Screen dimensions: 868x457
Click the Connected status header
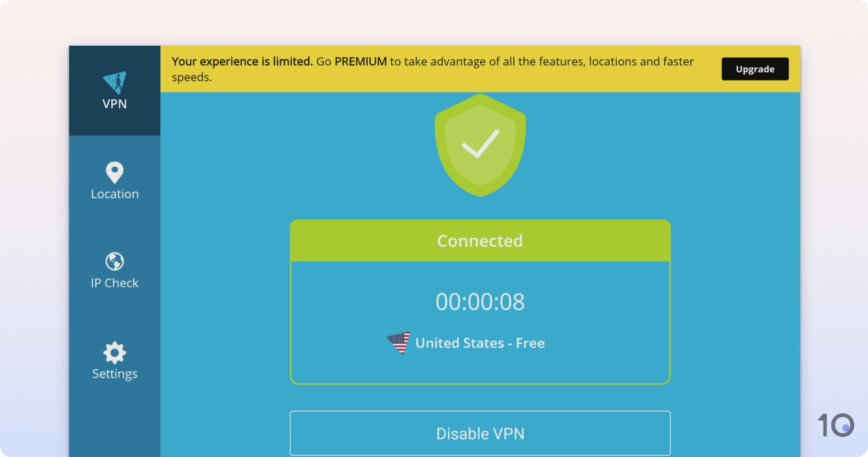(480, 240)
